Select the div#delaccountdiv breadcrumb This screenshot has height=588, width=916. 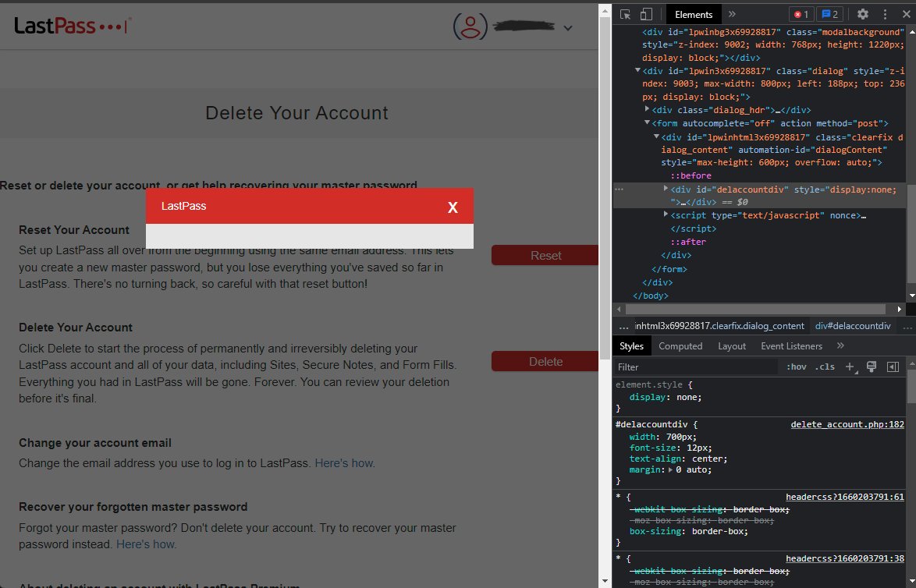pos(853,326)
